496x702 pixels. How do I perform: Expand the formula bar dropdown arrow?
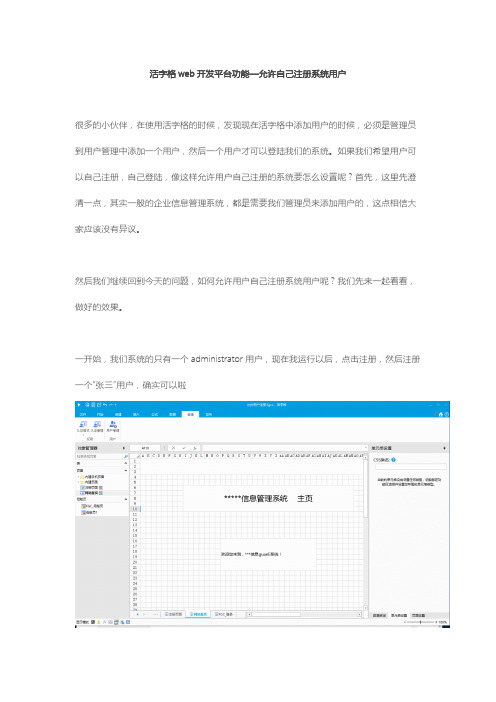(x=366, y=448)
